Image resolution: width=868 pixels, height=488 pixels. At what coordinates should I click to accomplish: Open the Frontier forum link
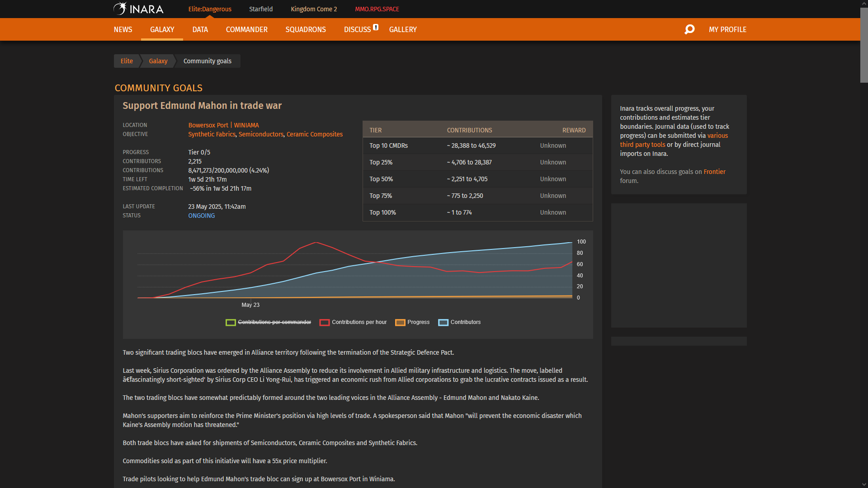(714, 172)
